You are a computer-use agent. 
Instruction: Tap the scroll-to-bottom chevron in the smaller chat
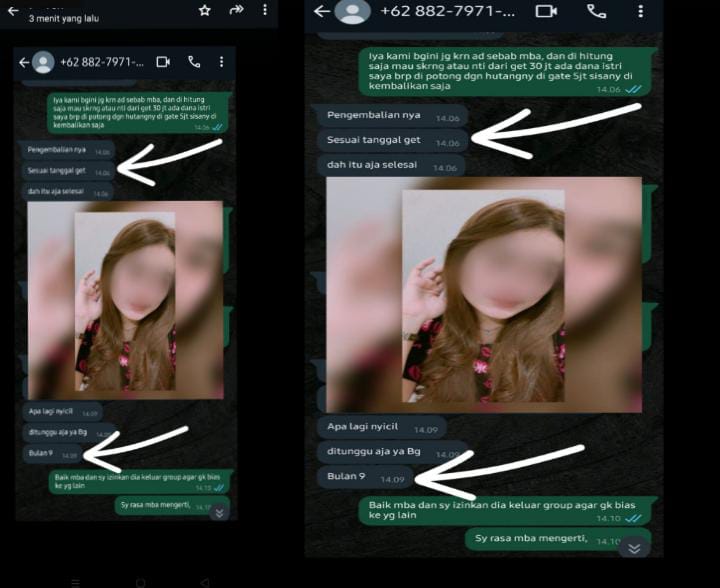(x=219, y=511)
